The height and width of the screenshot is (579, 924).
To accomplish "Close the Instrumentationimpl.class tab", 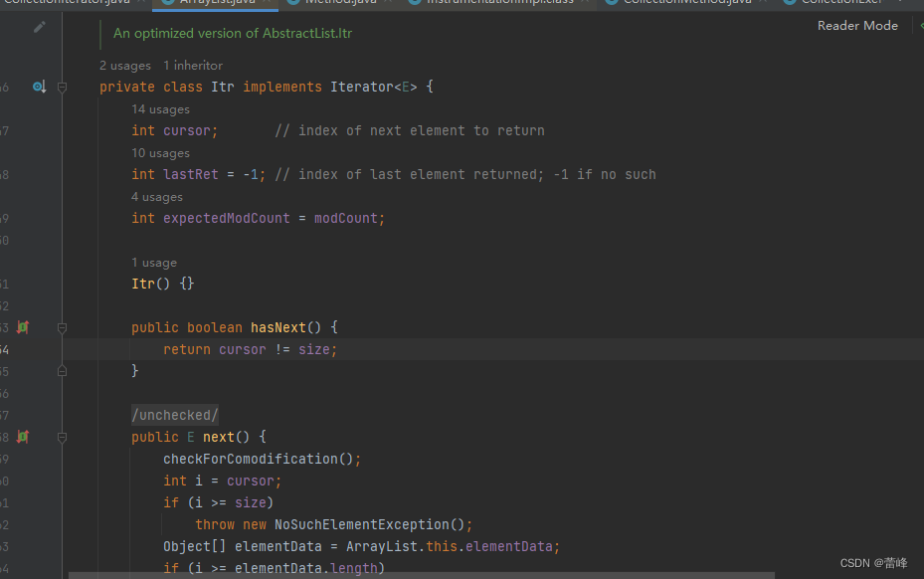I will [x=585, y=4].
